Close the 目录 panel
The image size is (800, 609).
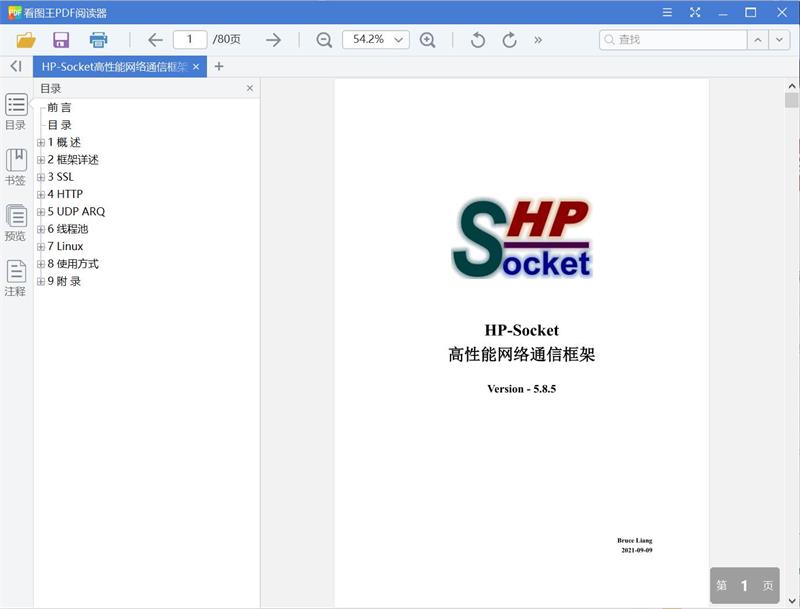click(x=249, y=88)
